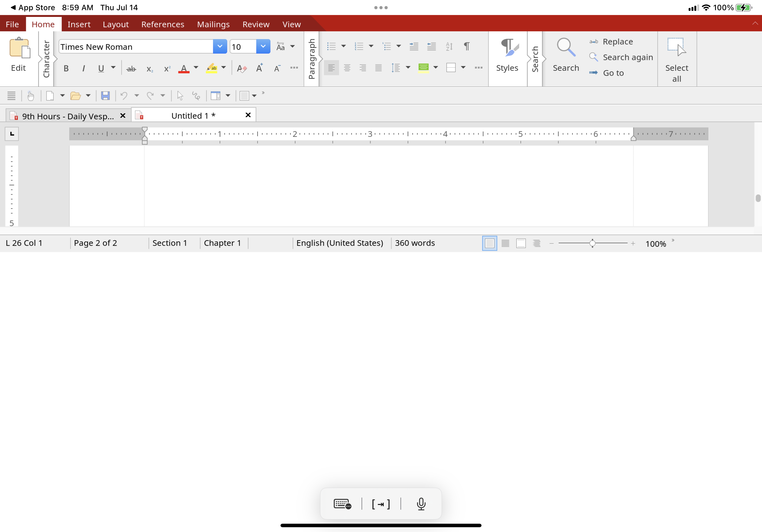Toggle formatting marks pilcrow display
762x532 pixels.
click(467, 47)
